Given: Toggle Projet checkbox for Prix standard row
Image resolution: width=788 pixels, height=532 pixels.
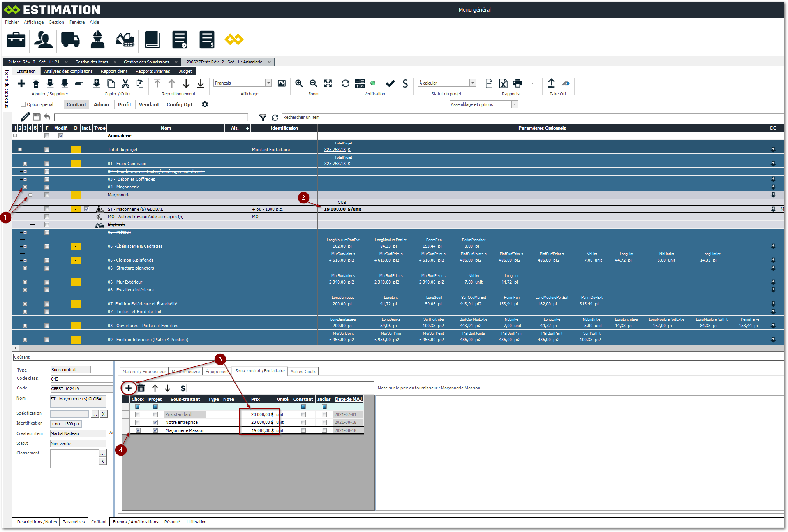Looking at the screenshot, I should (x=155, y=414).
